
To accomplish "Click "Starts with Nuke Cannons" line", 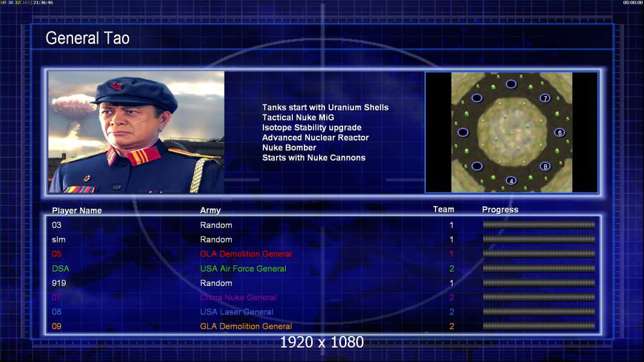I will pos(314,158).
